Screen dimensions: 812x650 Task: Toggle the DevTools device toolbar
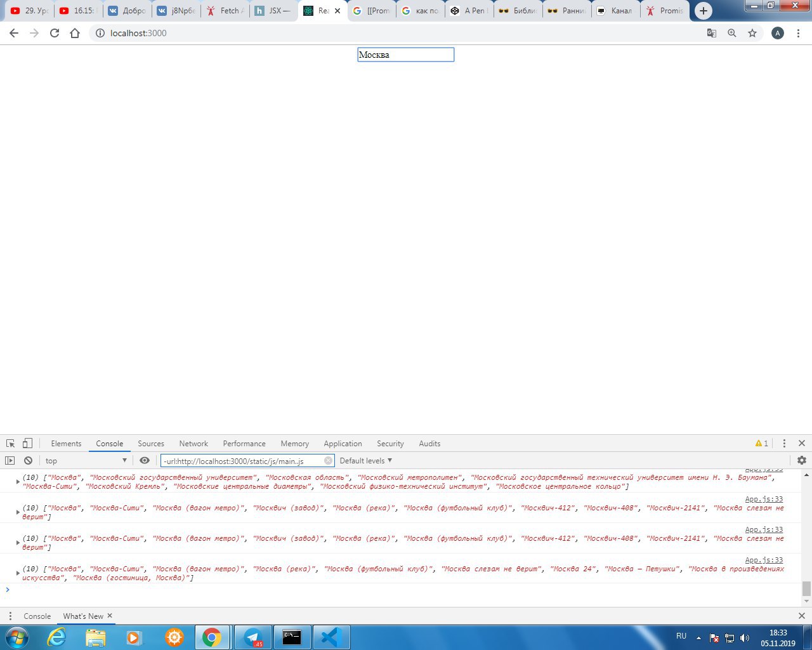[x=27, y=443]
